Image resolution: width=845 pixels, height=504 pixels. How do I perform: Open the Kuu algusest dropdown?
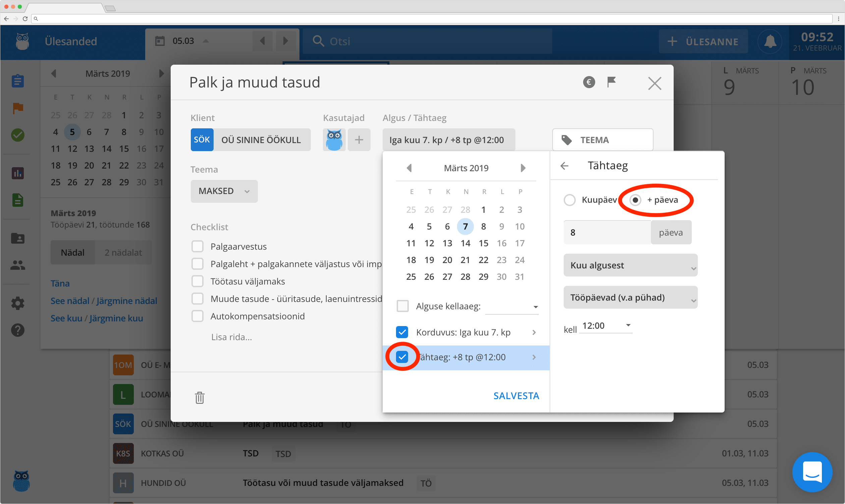(x=630, y=265)
